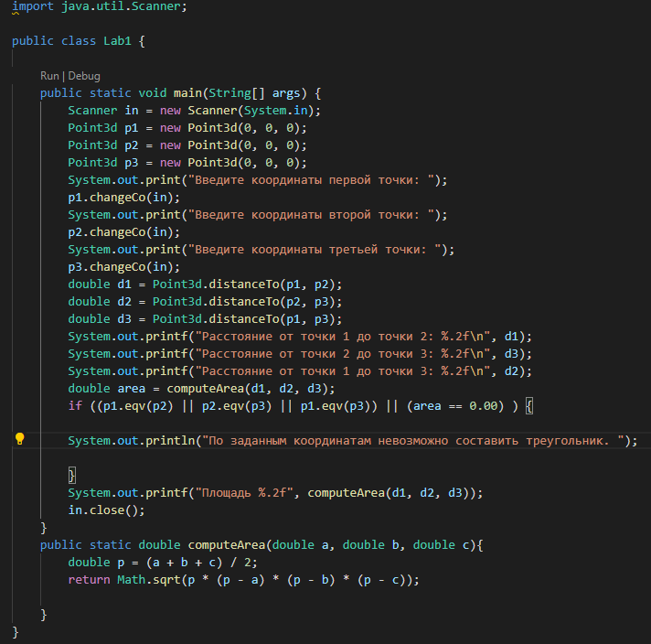Click the 'double p = (a + b + c) / 2' line
This screenshot has height=644, width=651.
click(163, 563)
